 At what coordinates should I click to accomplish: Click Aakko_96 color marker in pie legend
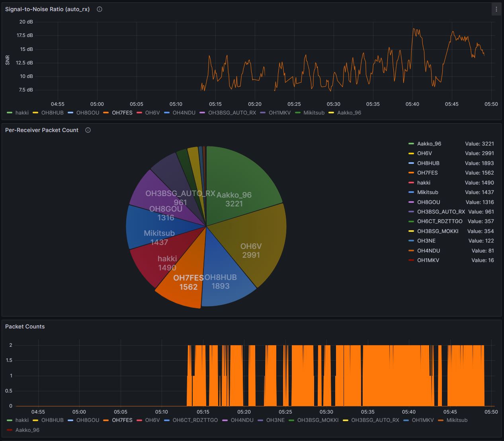(411, 144)
